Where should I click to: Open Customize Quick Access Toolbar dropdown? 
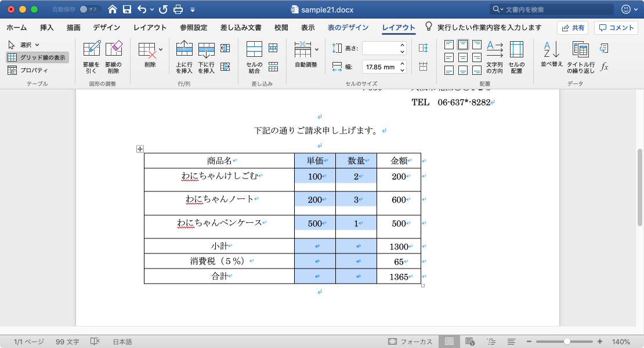click(192, 9)
